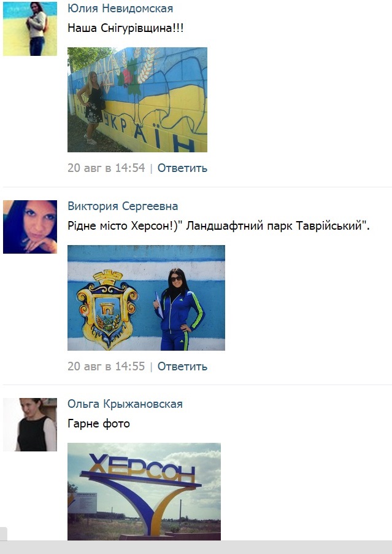Viewport: 392px width, 554px height.
Task: Click Ответить under the 14:54 comment
Action: tap(182, 168)
